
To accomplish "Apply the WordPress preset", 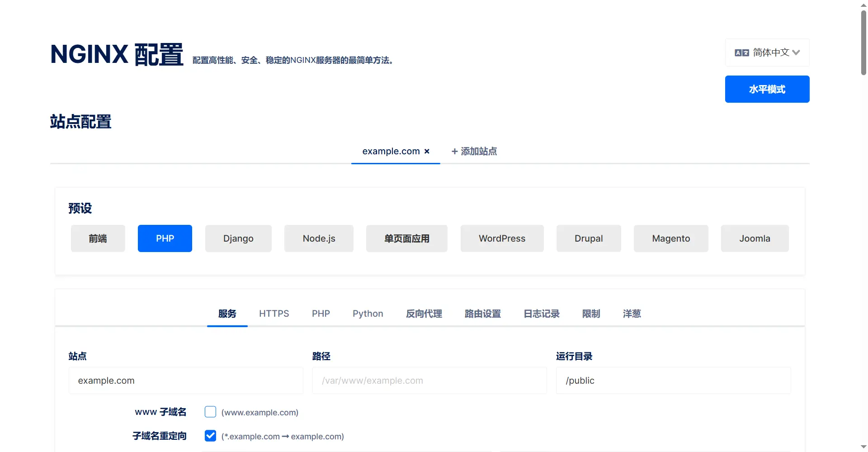I will point(502,238).
